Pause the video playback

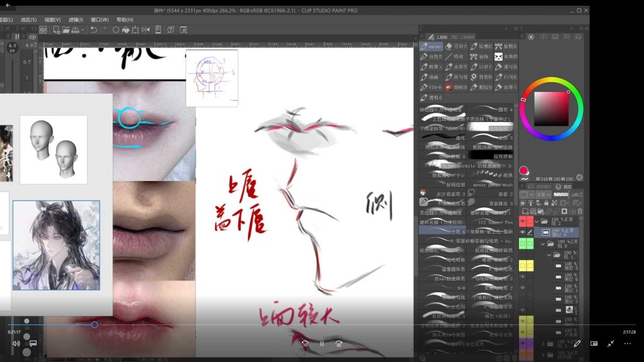322,344
